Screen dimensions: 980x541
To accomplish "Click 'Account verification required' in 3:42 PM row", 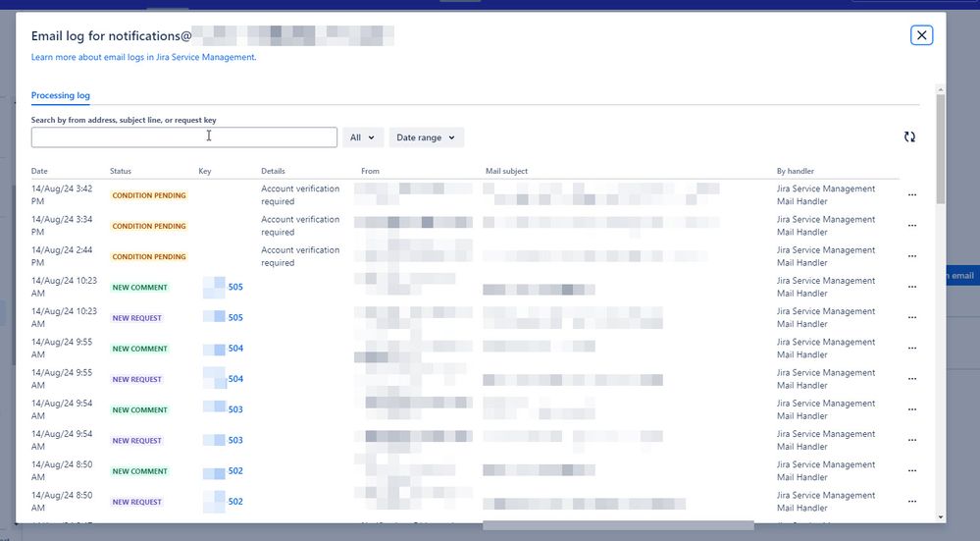I will point(300,195).
